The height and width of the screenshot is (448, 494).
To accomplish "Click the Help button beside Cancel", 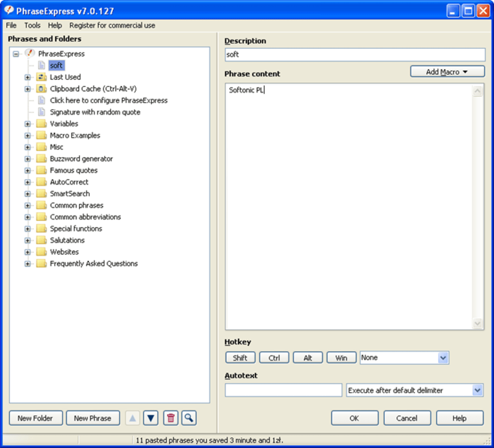I will [460, 418].
